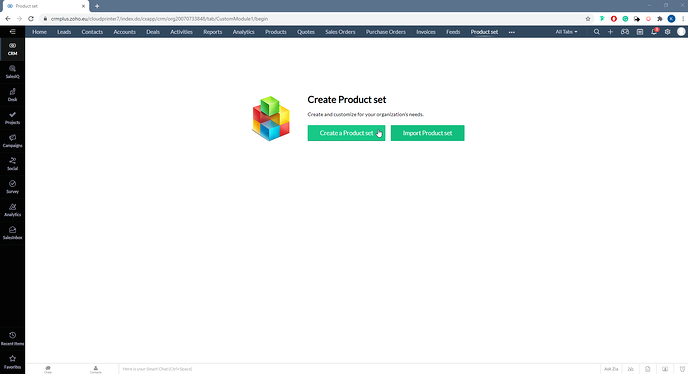Open Projects from the sidebar
The height and width of the screenshot is (374, 688).
(x=12, y=118)
